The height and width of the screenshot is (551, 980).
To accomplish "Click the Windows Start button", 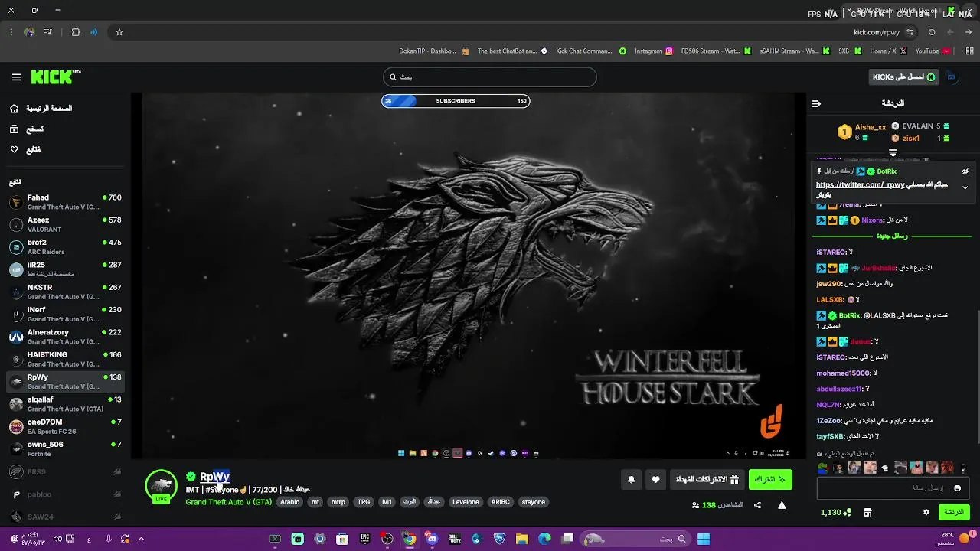I will point(703,539).
